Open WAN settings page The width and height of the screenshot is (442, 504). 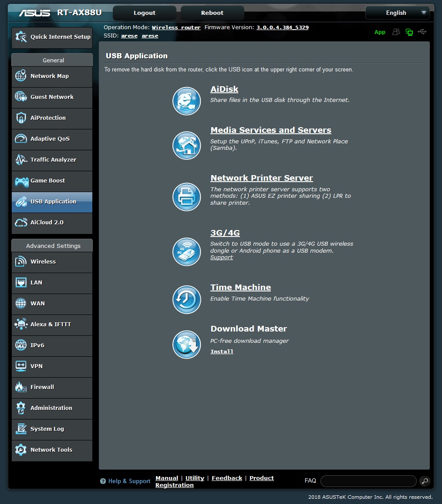(52, 304)
